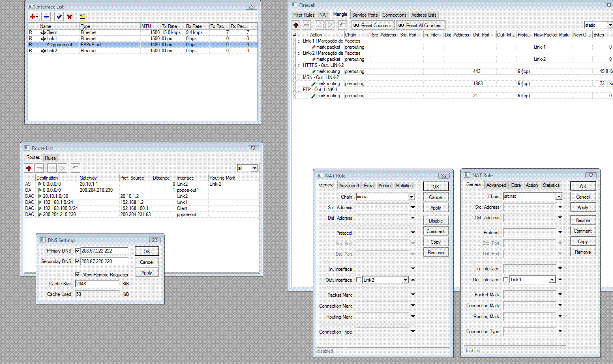Image resolution: width=613 pixels, height=364 pixels.
Task: Add a new route with Route List plus icon
Action: click(29, 168)
